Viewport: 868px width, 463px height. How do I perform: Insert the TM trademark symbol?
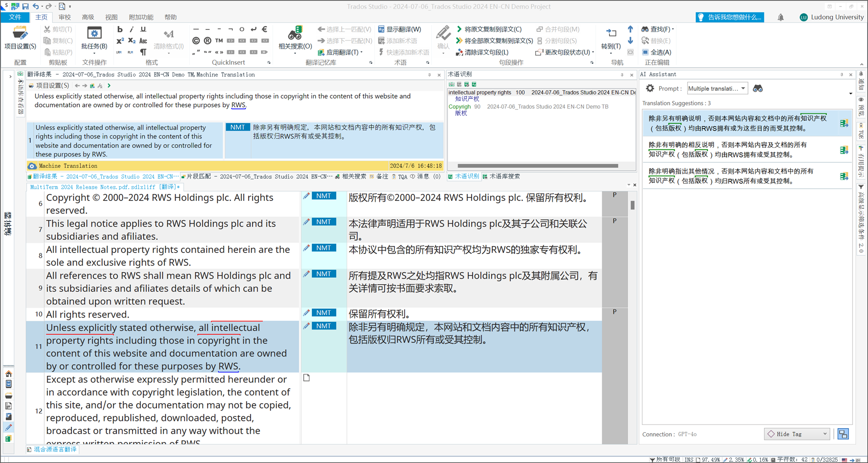219,41
